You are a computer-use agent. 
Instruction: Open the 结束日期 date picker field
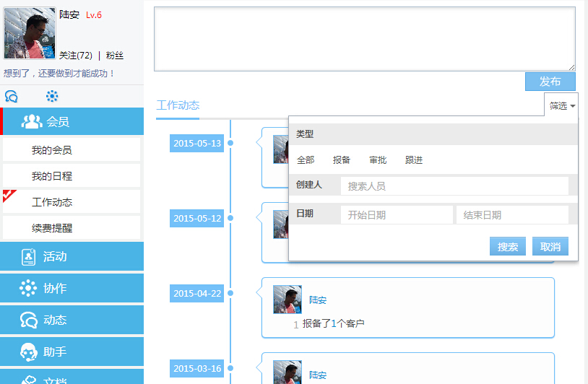pyautogui.click(x=512, y=215)
